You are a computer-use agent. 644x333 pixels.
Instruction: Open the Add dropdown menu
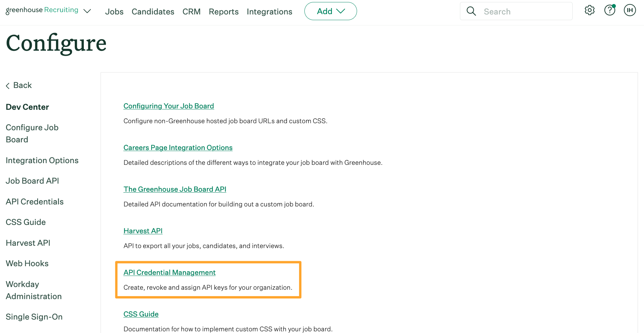click(x=330, y=11)
